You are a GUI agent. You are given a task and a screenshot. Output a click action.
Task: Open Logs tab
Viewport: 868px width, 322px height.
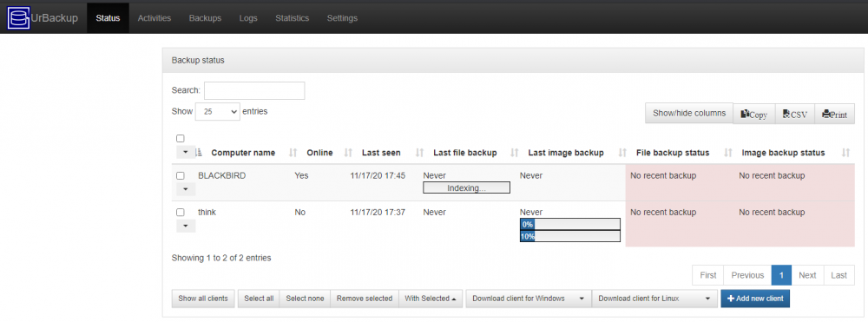point(248,18)
